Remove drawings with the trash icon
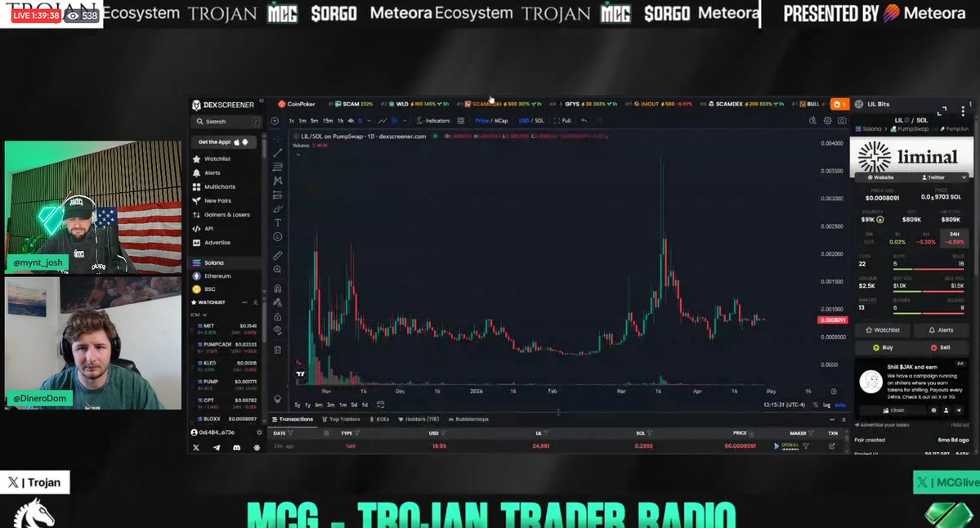The height and width of the screenshot is (528, 980). coord(278,349)
